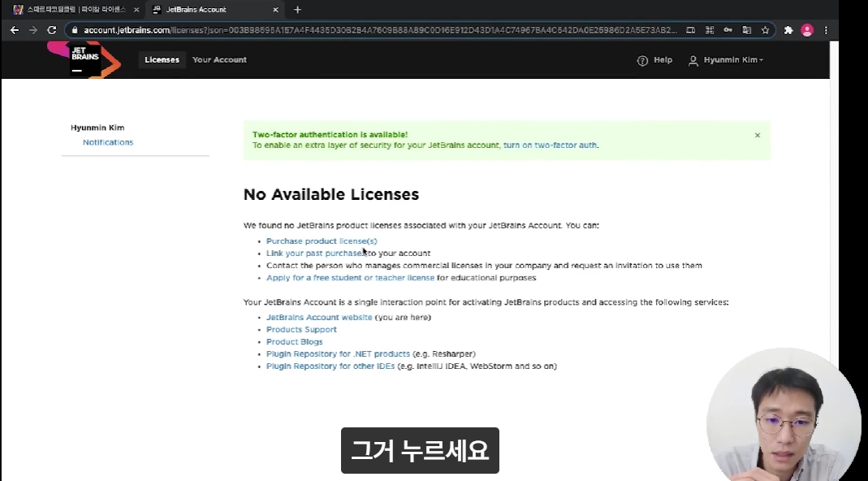Click the password key icon in address bar
Viewport: 868px width, 481px height.
[728, 31]
